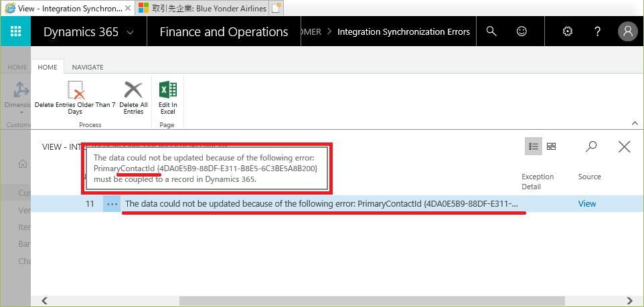Image resolution: width=644 pixels, height=307 pixels.
Task: Click the smiley feedback icon
Action: (x=521, y=31)
